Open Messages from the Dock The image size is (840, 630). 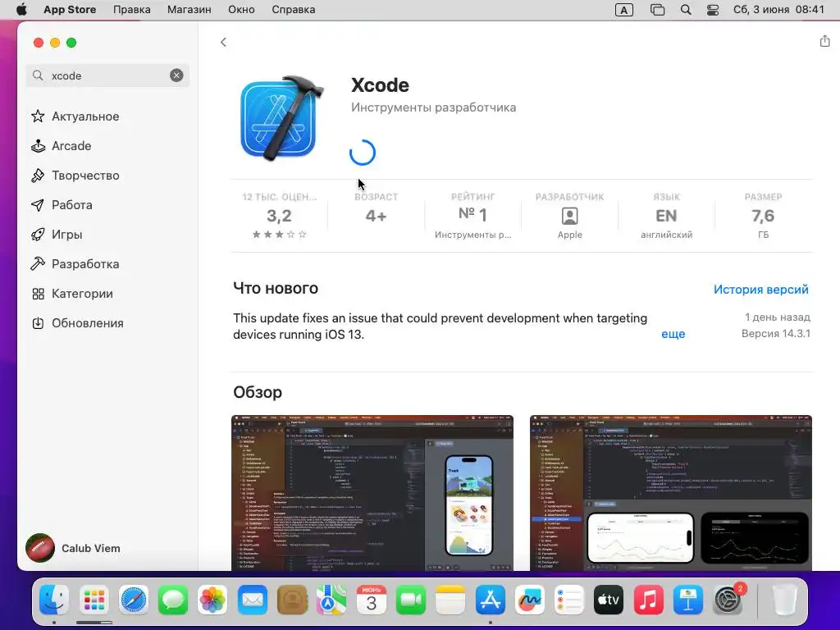pyautogui.click(x=173, y=600)
